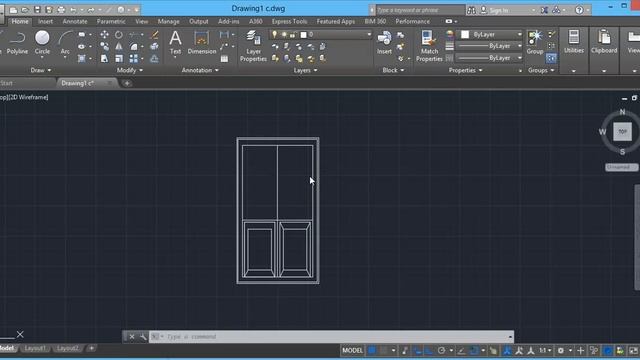Image resolution: width=640 pixels, height=360 pixels.
Task: Expand the Properties panel
Action: click(x=465, y=70)
